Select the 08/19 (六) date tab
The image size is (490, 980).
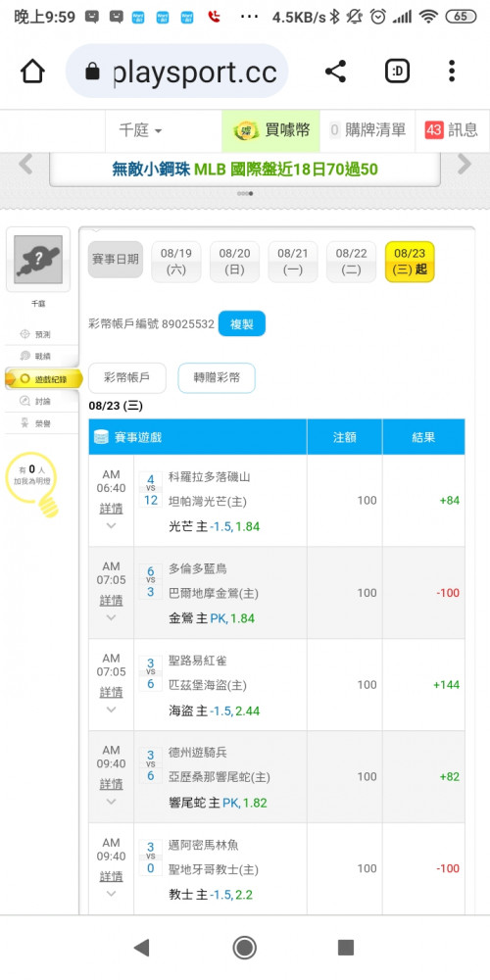point(176,262)
